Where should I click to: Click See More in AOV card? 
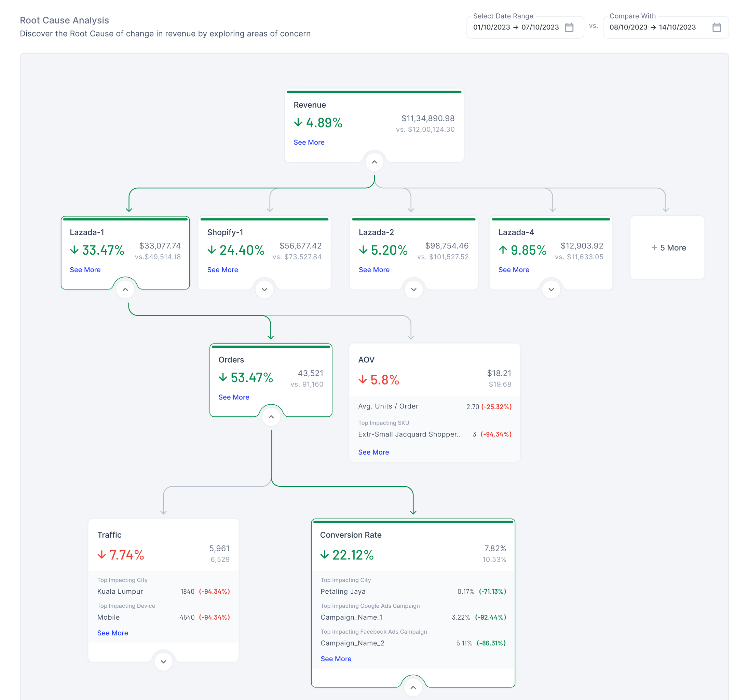(373, 452)
